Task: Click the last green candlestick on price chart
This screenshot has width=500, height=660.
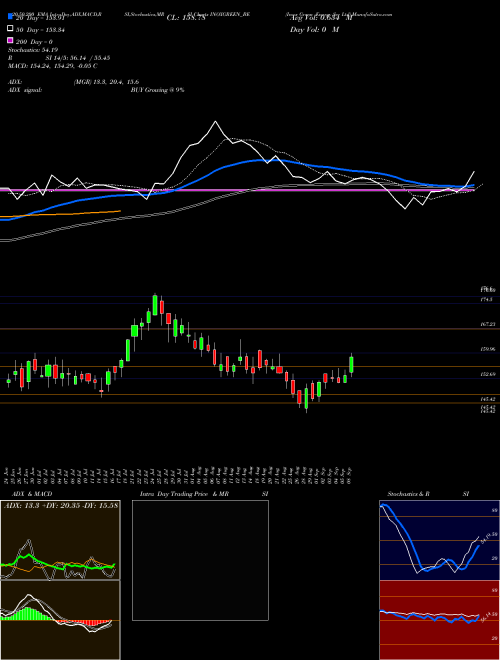Action: pos(351,365)
